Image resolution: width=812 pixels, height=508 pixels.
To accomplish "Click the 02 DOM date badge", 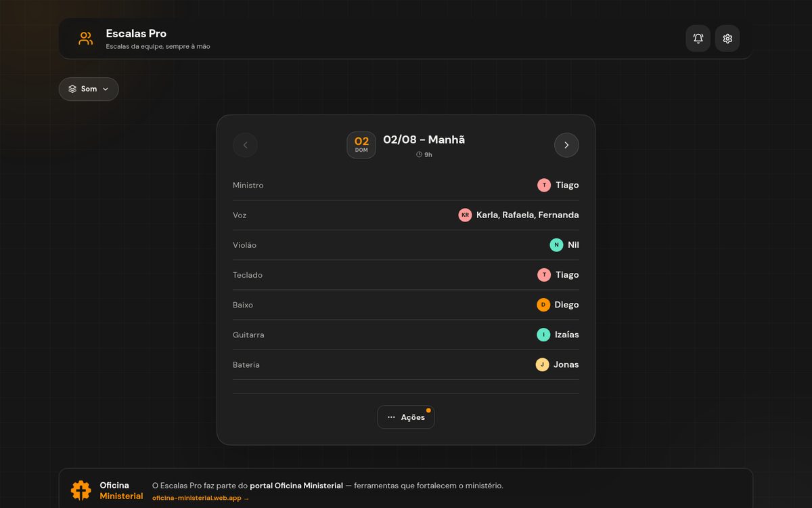I will [361, 145].
